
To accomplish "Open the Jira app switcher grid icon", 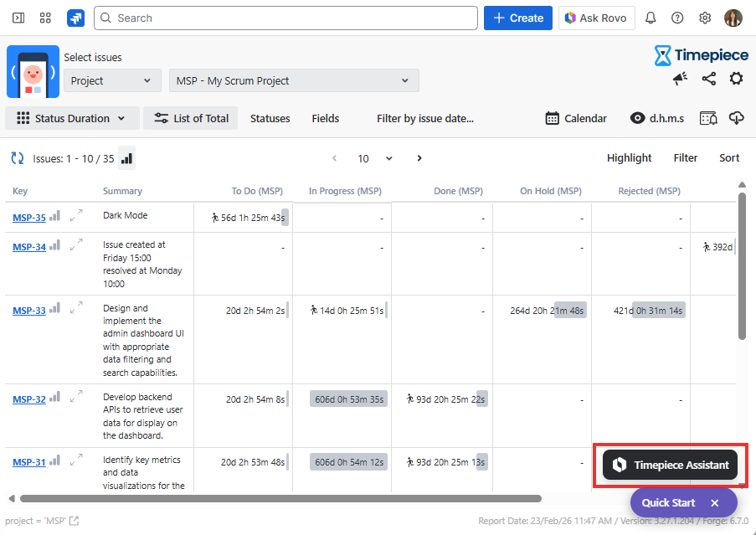I will 45,18.
